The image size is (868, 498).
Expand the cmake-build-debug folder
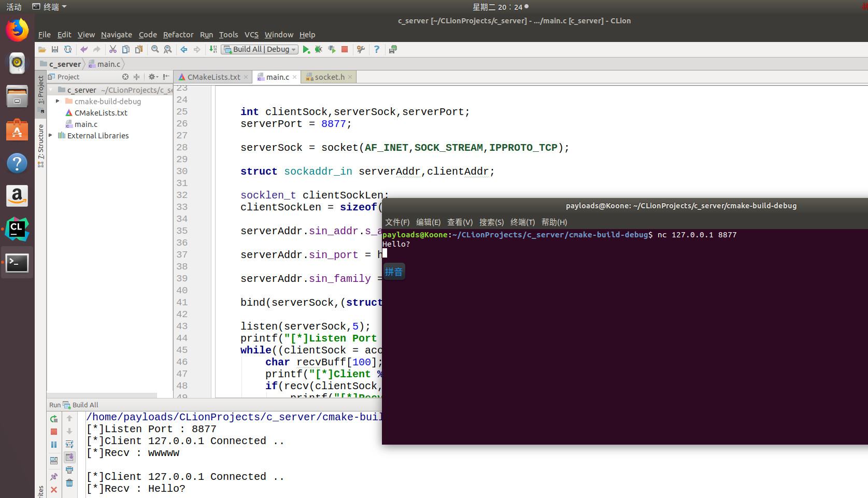(58, 101)
